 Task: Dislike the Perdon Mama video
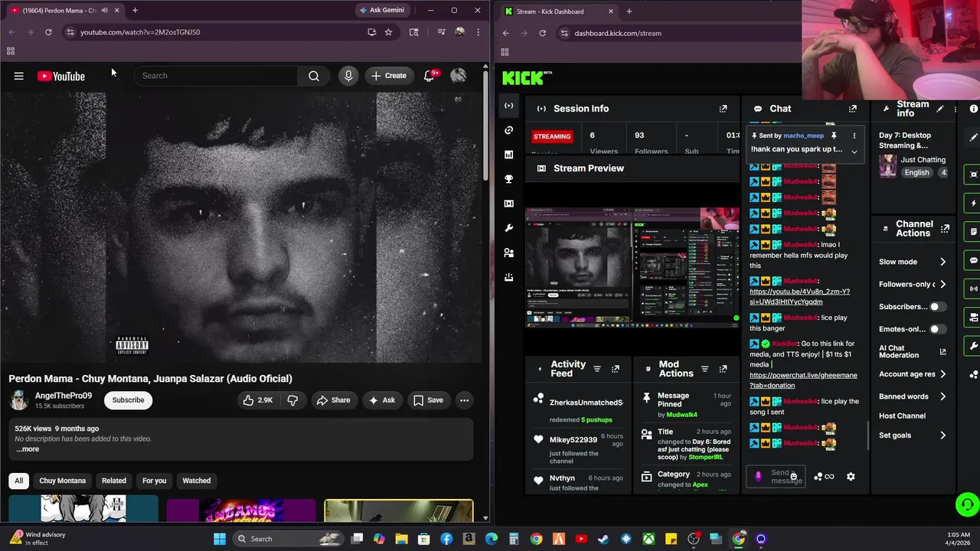(x=292, y=400)
